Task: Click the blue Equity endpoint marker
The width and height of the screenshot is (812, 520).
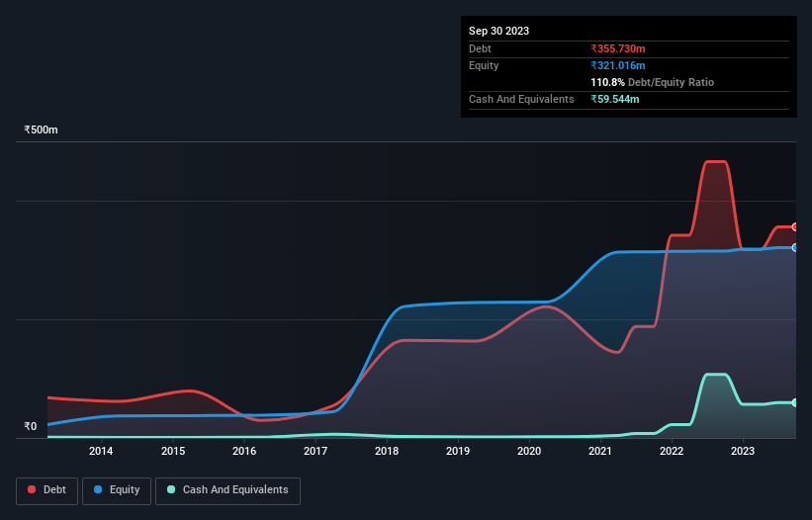Action: click(795, 248)
